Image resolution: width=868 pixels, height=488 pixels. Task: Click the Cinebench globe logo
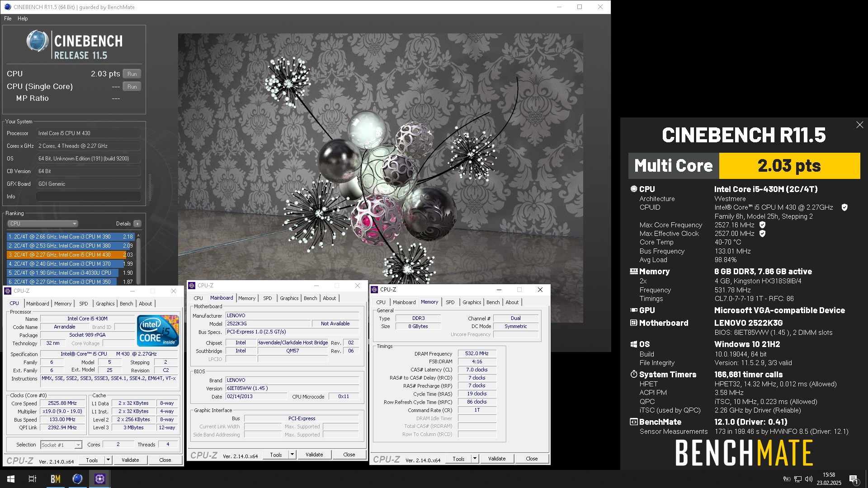click(37, 41)
